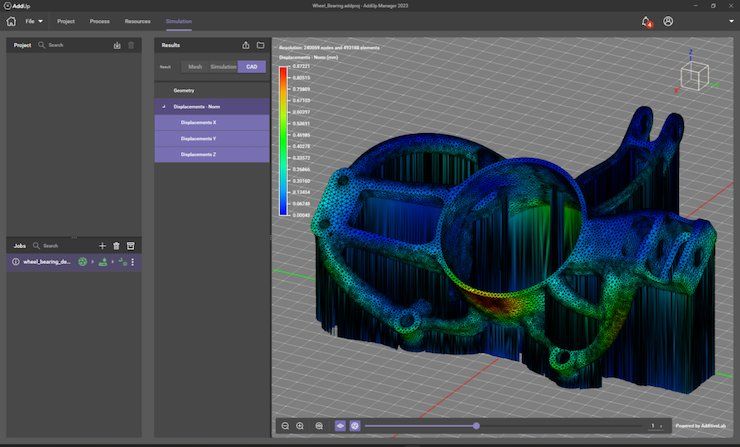
Task: Archive jobs using the box icon
Action: click(131, 245)
